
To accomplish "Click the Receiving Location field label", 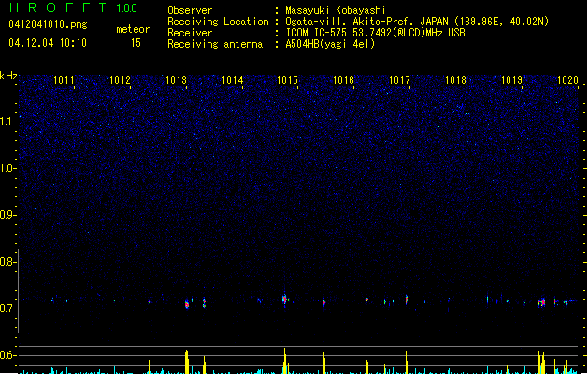I will [x=218, y=22].
